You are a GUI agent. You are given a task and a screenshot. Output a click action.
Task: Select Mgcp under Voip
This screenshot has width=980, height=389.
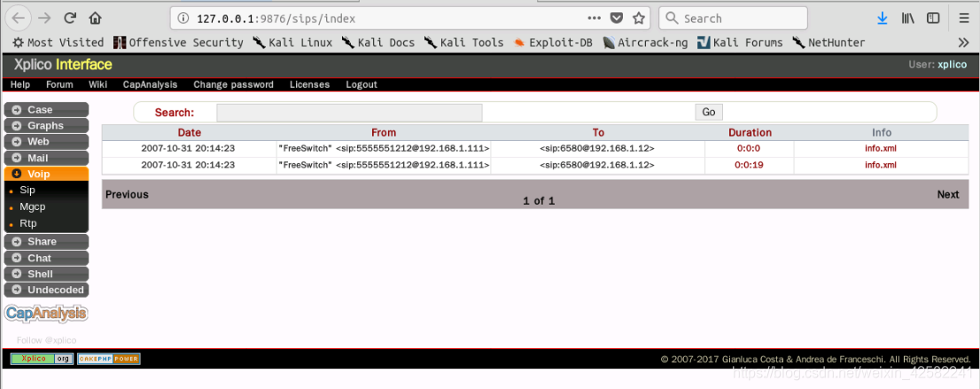(33, 206)
